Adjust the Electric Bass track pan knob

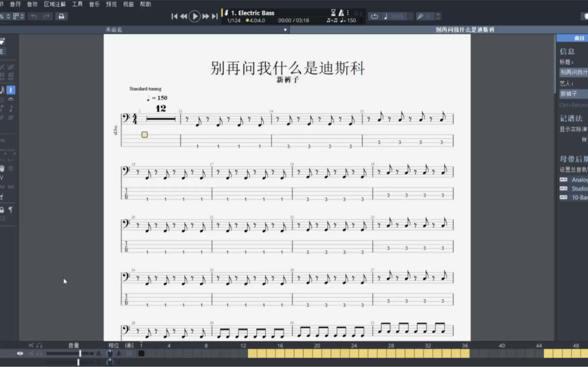(x=110, y=353)
